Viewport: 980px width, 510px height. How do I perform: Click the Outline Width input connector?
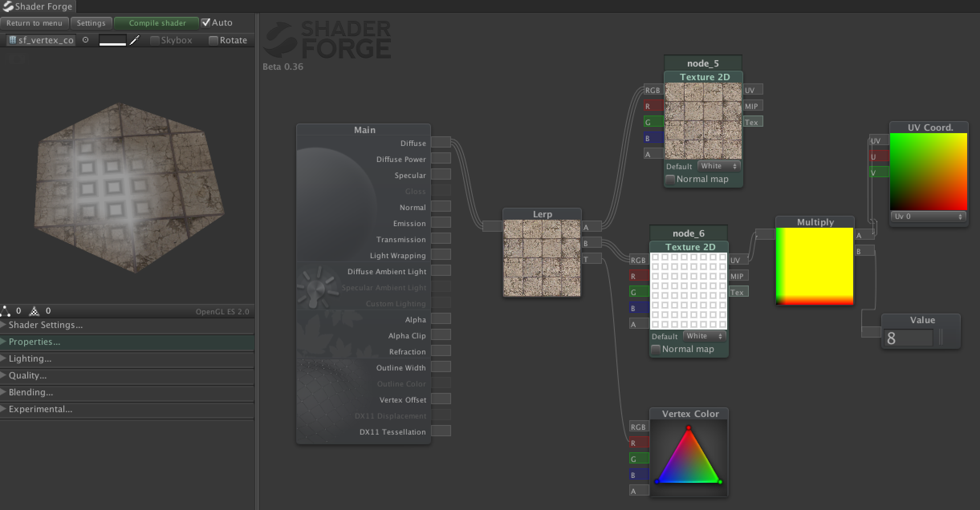point(441,367)
